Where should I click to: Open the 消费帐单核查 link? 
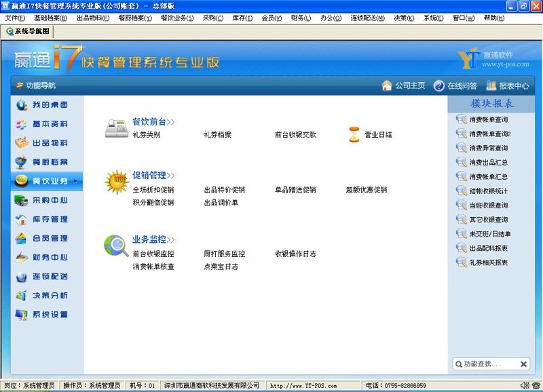[x=153, y=267]
